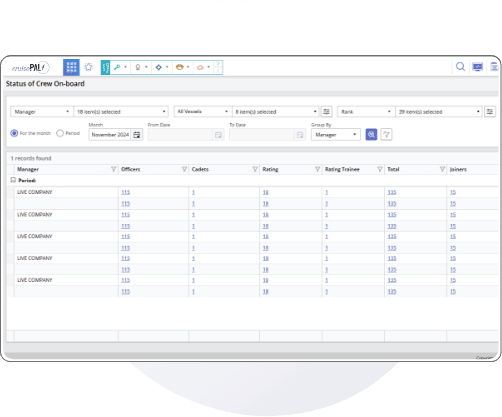502x417 pixels.
Task: Open the 8 item(s) selected dropdown
Action: [x=276, y=112]
